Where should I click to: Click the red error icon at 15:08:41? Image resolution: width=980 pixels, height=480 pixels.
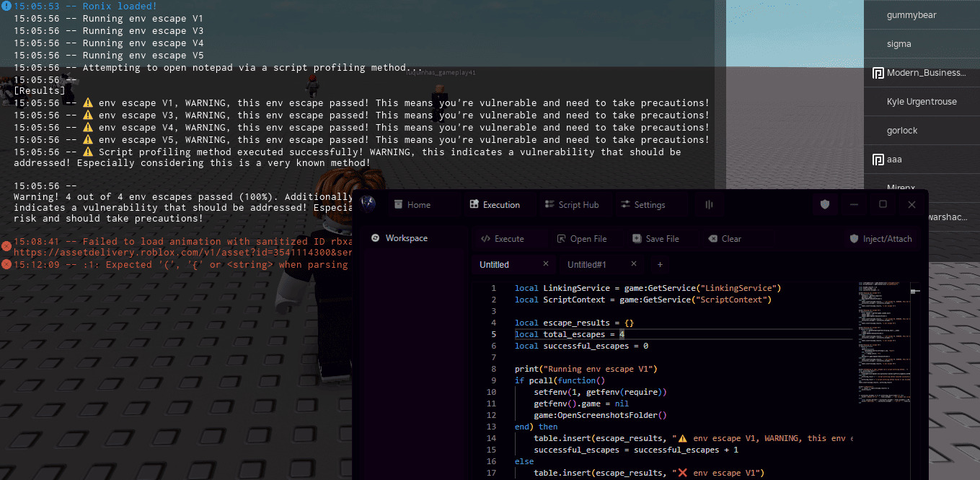point(6,246)
